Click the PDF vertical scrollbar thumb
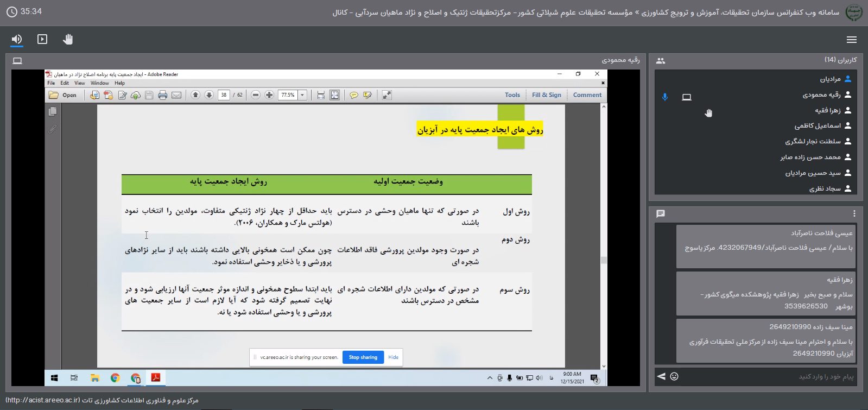This screenshot has width=868, height=410. point(604,260)
